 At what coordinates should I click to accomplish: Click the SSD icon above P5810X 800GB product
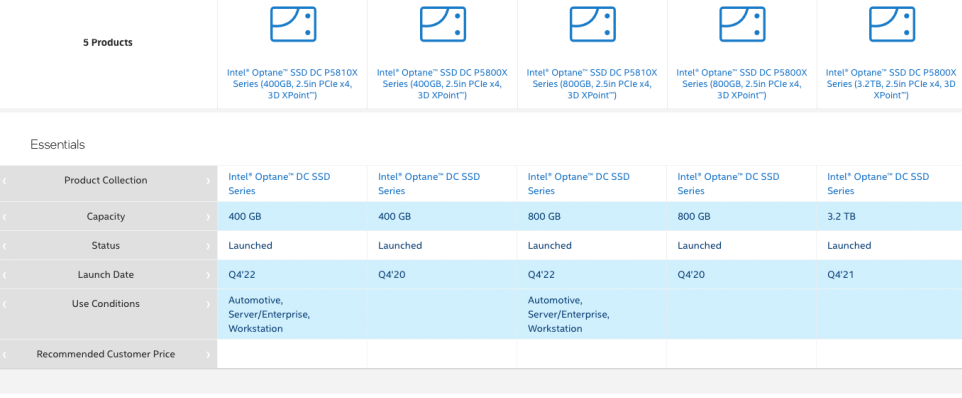(593, 24)
